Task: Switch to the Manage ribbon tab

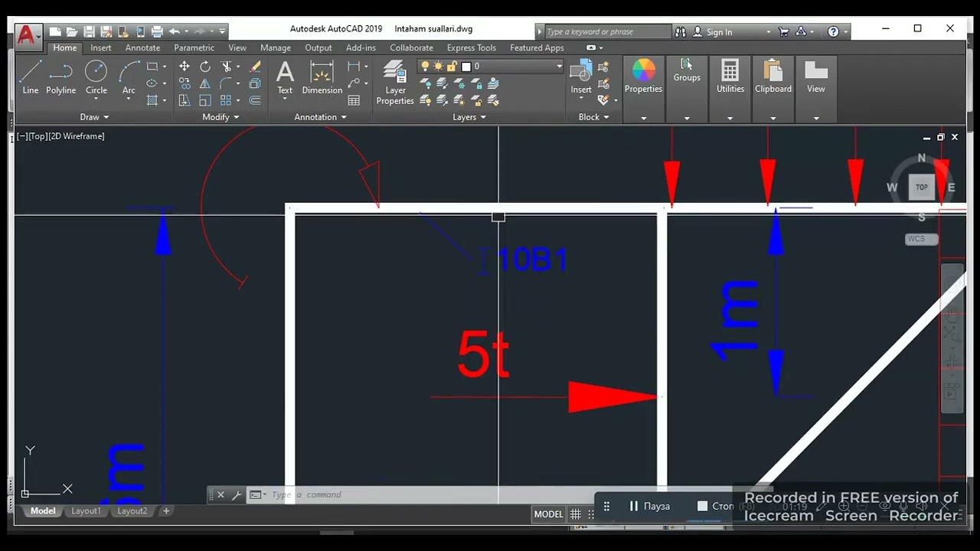Action: coord(275,47)
